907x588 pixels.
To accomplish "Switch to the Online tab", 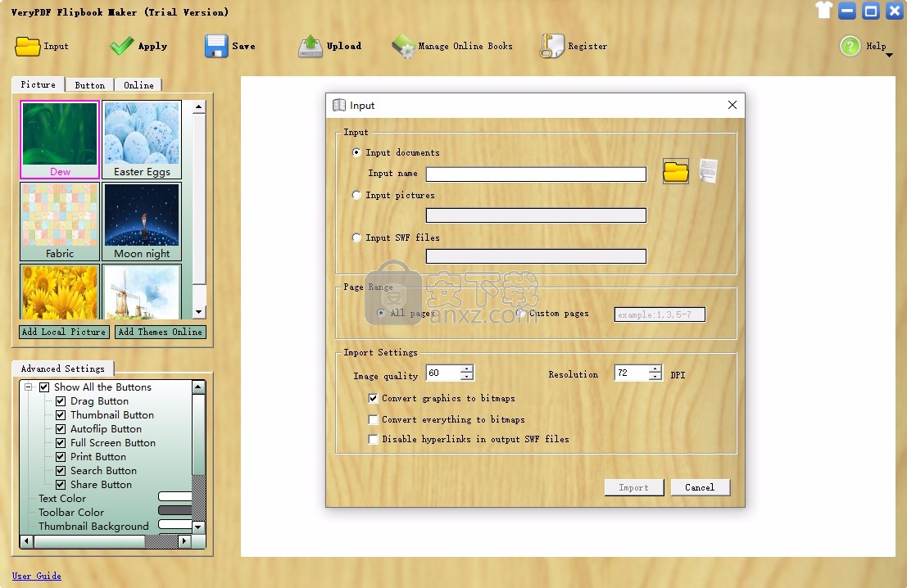I will point(138,85).
